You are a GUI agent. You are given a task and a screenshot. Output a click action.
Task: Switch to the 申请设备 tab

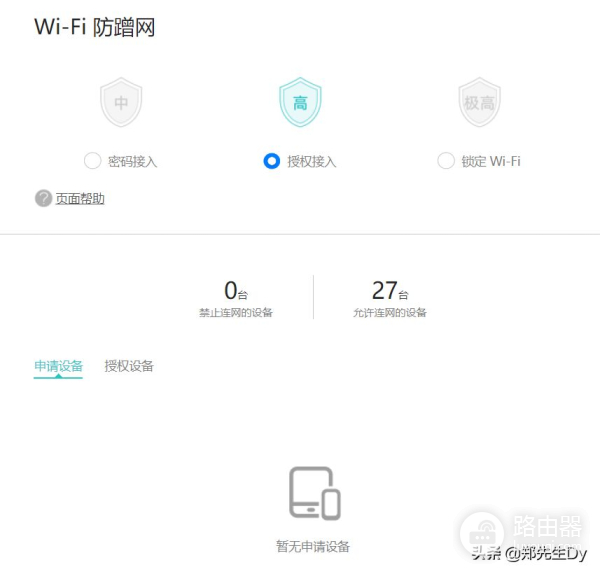coord(58,366)
